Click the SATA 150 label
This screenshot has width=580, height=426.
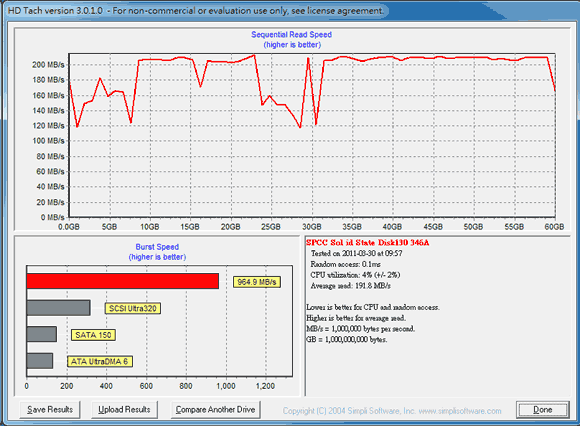(x=93, y=335)
